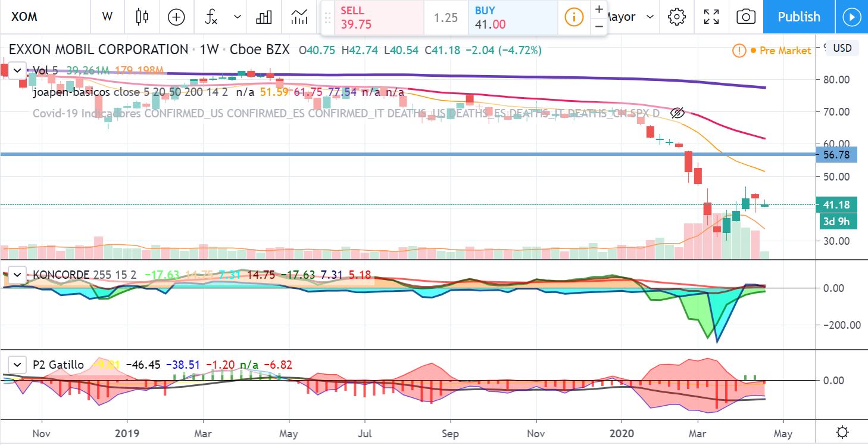The image size is (868, 445).
Task: Click the strategy line-chart icon in toolbar
Action: point(299,17)
